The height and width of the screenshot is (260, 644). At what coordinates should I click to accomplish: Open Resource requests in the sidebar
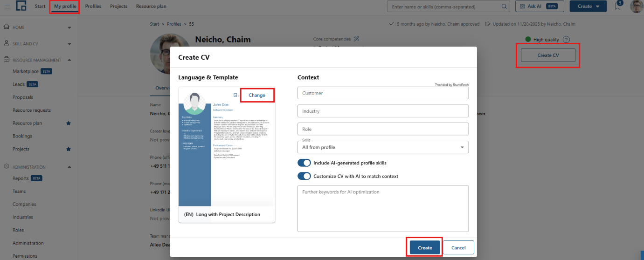[x=32, y=110]
